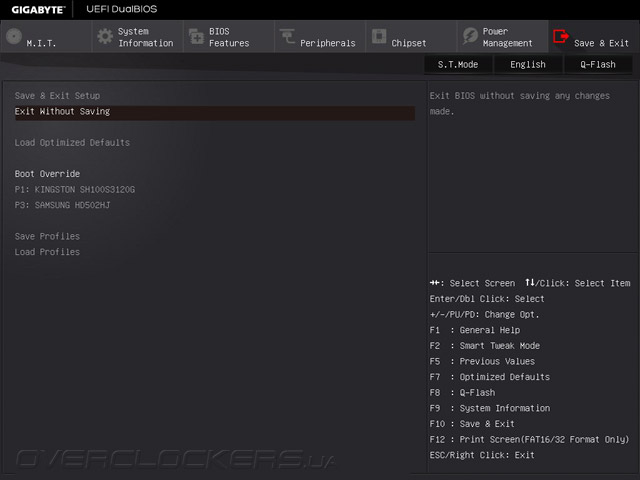Open the M.I.T. tab
Screen dimensions: 640x480
46,36
